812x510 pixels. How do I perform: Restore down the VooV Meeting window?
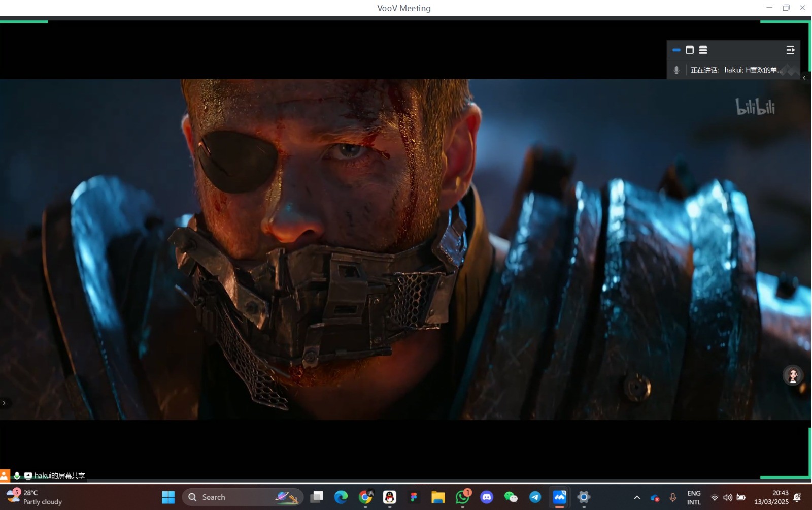coord(786,8)
